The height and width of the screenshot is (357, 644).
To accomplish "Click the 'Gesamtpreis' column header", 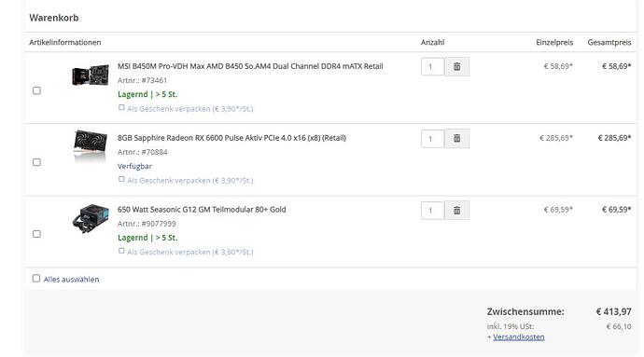I will 609,42.
